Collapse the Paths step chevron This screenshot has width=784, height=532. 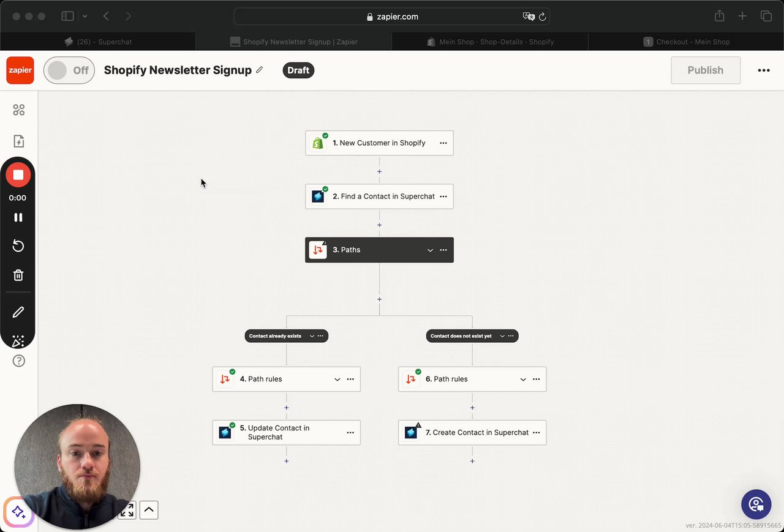(430, 250)
